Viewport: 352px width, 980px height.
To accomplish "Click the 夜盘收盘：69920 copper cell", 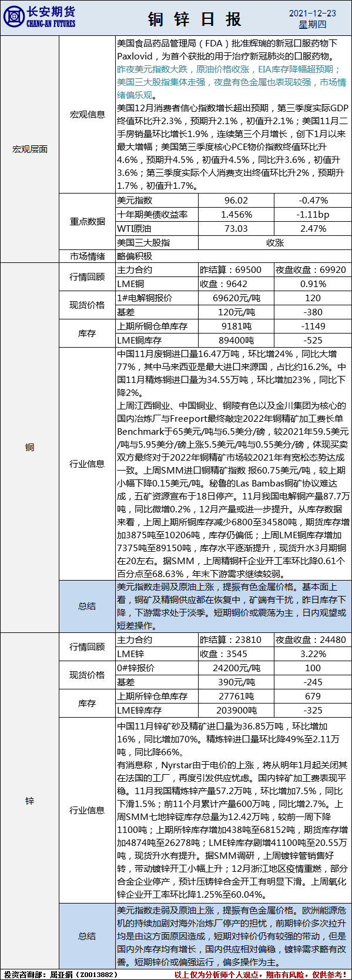I will pyautogui.click(x=313, y=269).
